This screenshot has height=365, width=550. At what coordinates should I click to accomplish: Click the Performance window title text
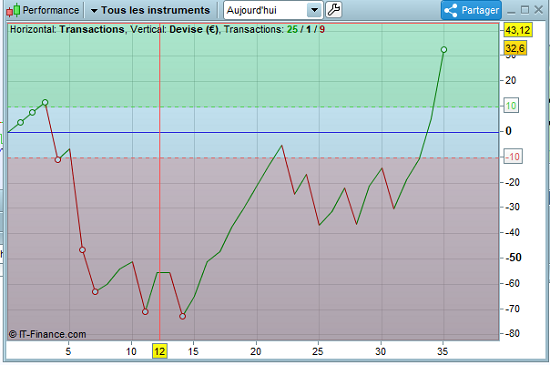51,10
